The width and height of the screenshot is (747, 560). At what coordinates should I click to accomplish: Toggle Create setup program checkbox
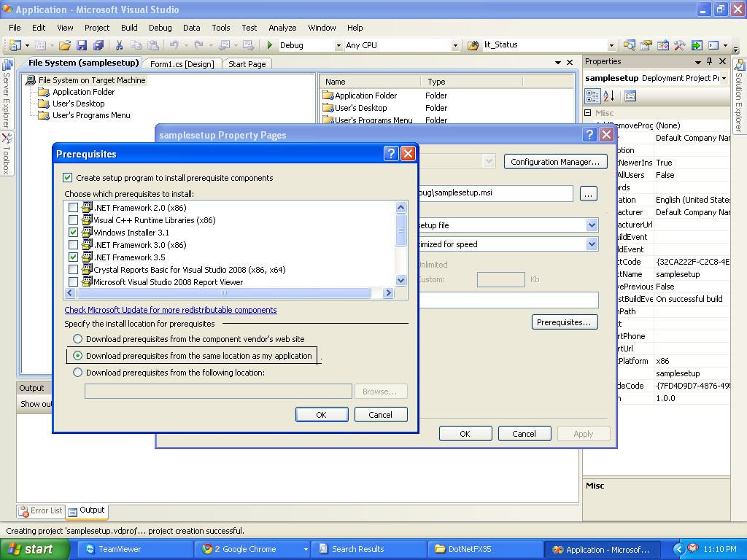(x=68, y=178)
